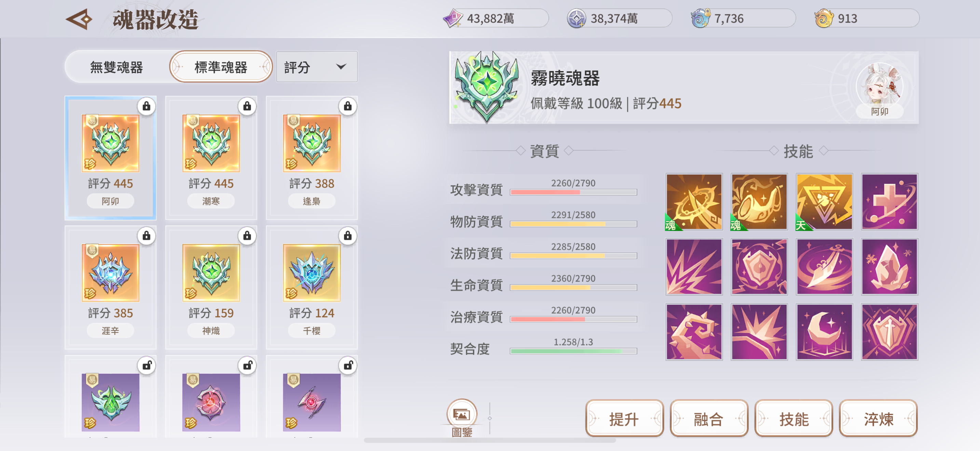Toggle lock on the 神熾 soul artifact

247,236
